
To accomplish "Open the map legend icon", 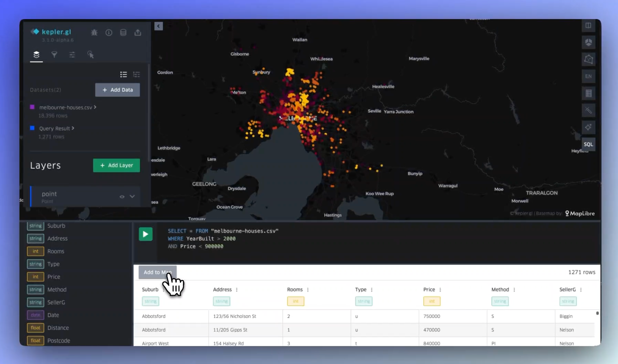I will point(588,93).
